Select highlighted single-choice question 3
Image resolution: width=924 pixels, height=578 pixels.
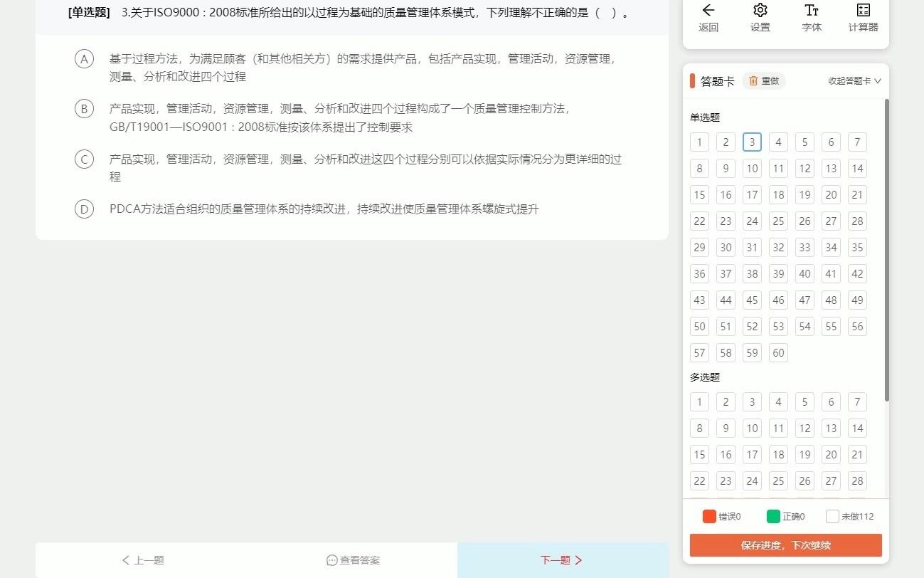point(752,142)
